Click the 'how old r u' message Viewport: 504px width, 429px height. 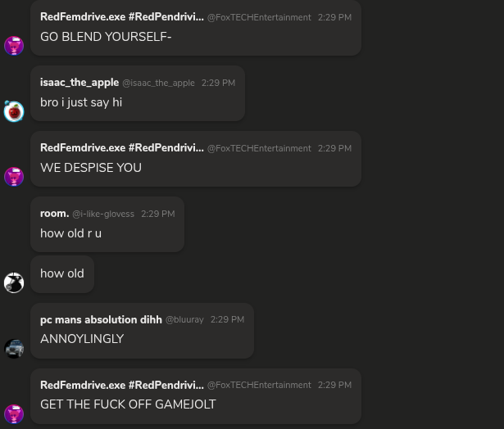(x=70, y=233)
